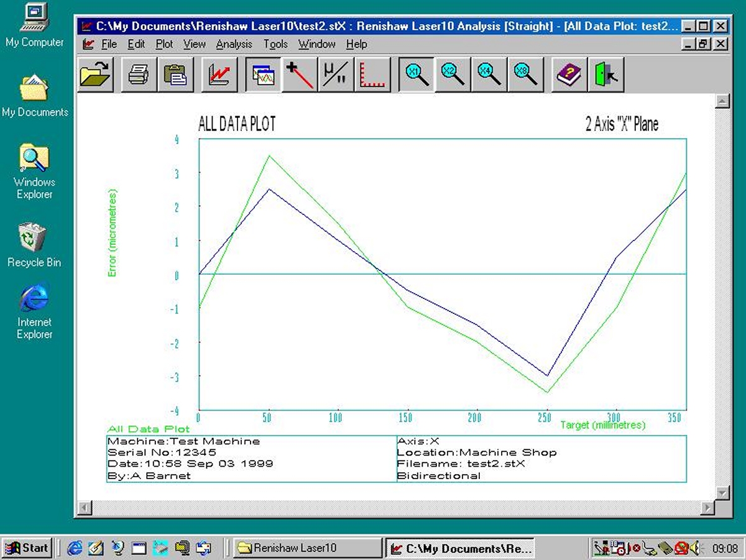Open the Window menu

pyautogui.click(x=316, y=44)
